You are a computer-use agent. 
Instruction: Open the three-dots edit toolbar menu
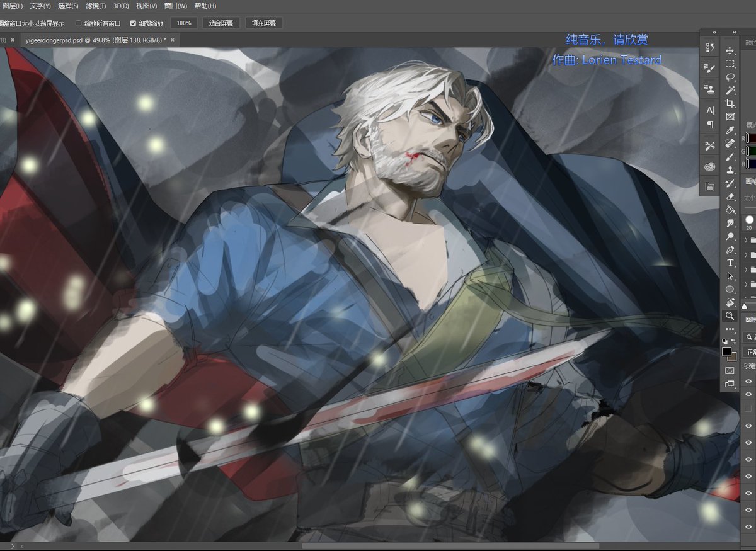[x=730, y=329]
